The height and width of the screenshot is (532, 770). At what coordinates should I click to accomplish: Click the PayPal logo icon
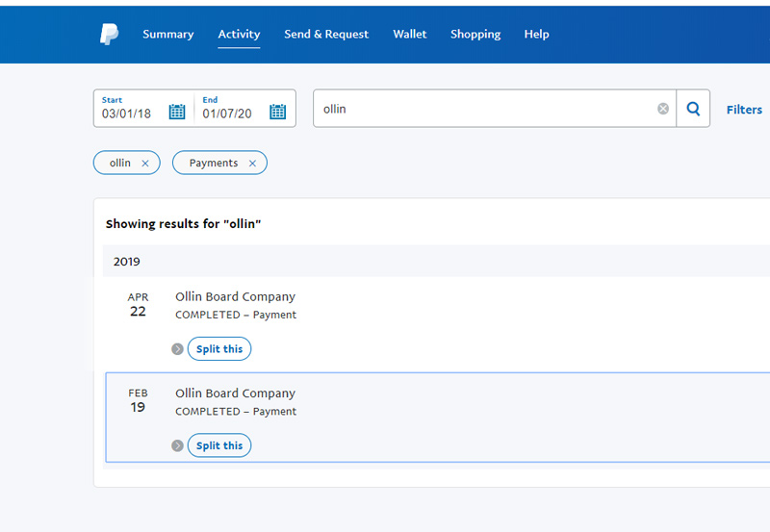click(x=109, y=34)
